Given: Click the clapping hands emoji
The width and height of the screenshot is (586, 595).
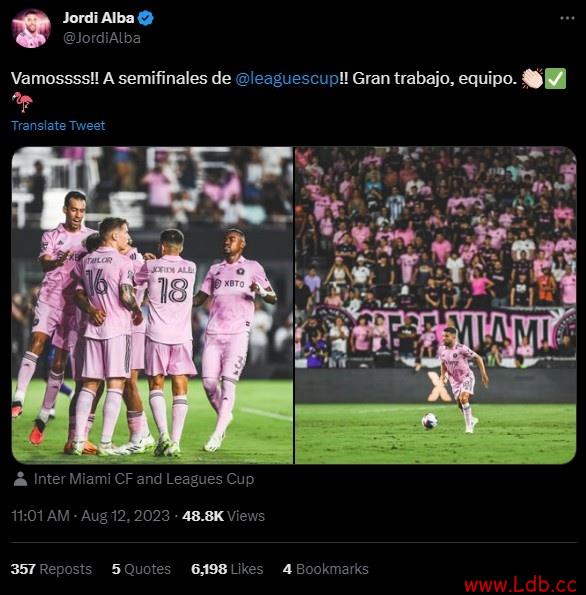Looking at the screenshot, I should point(532,79).
